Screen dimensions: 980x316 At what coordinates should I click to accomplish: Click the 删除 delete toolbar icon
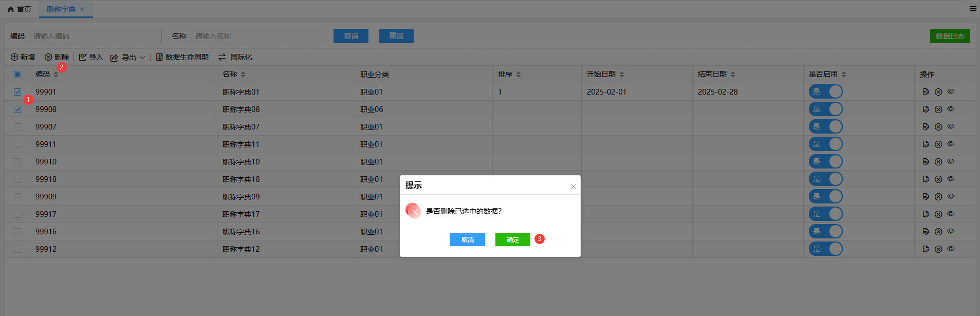click(x=48, y=57)
